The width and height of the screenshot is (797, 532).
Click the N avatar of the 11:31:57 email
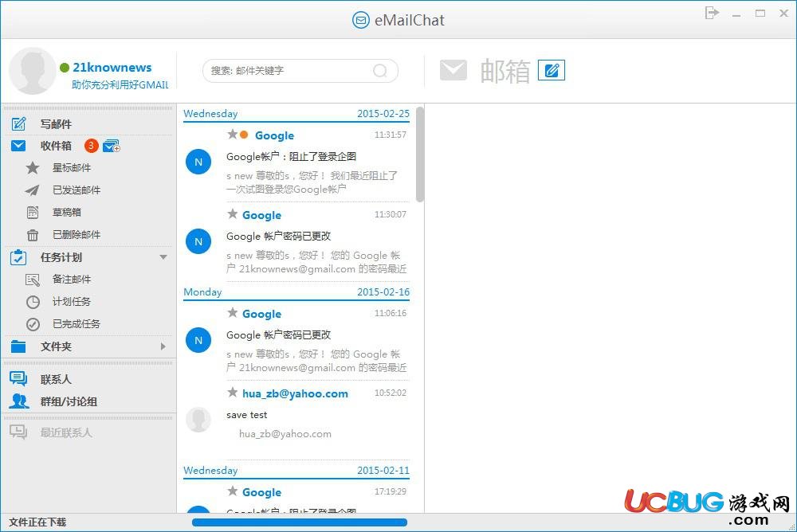point(198,162)
